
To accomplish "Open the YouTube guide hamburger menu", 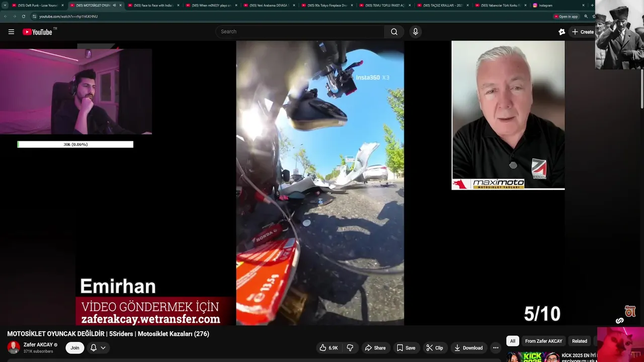I will click(x=11, y=32).
